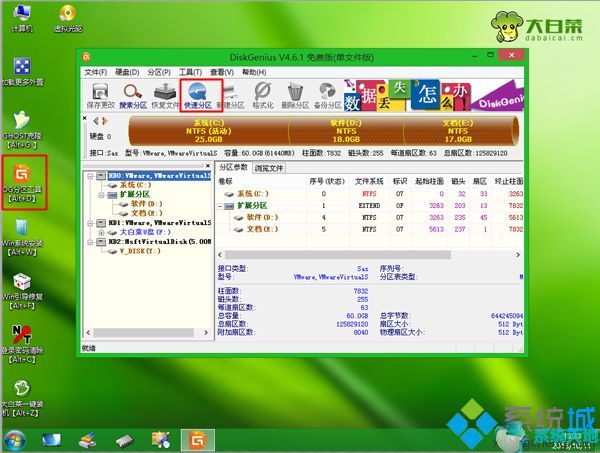Select 系统(C:) in the disk tree

coord(135,185)
